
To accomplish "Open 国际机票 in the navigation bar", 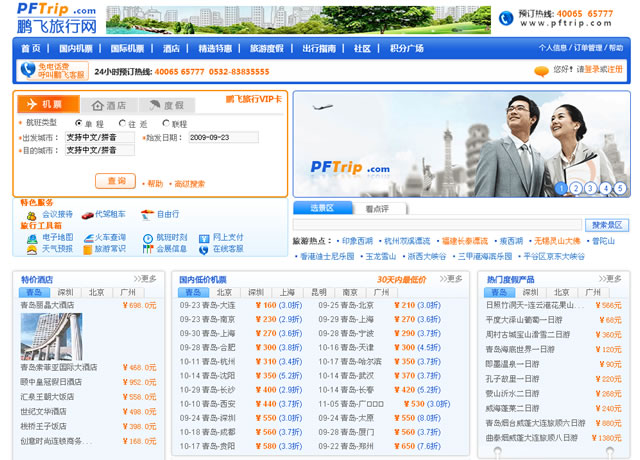I will coord(127,48).
